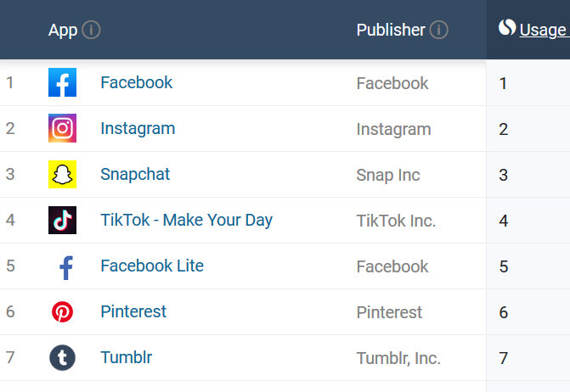Click the SimilarWeb logo in Usage header
This screenshot has height=392, width=570.
click(x=507, y=27)
